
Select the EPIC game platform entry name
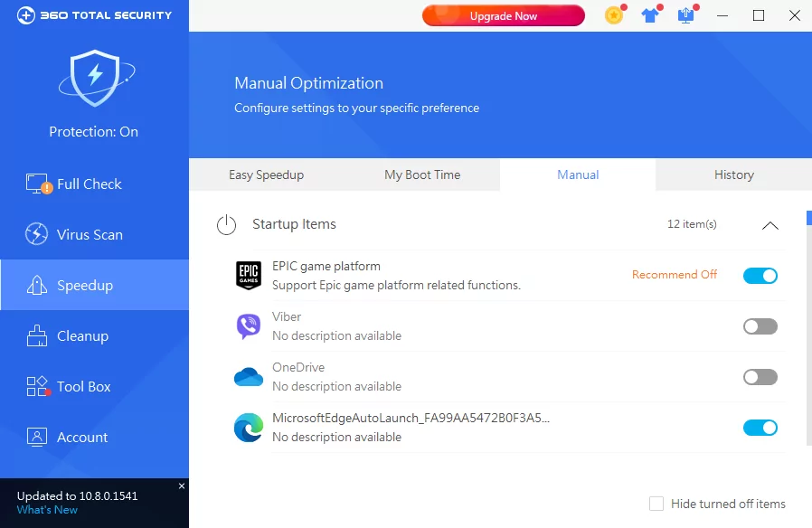coord(326,266)
